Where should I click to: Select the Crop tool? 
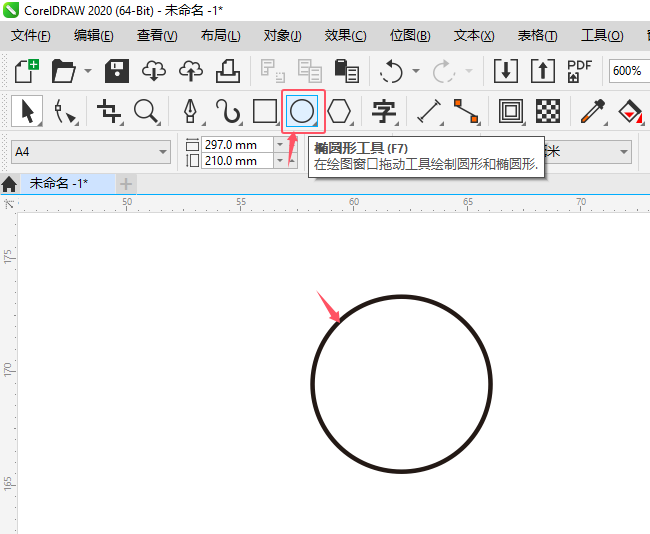coord(109,111)
